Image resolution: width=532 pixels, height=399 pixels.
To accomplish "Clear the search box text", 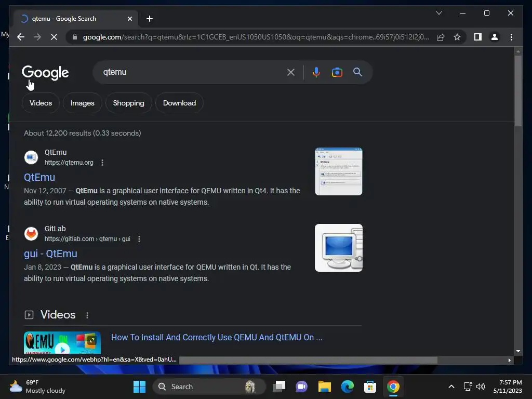I will click(291, 72).
